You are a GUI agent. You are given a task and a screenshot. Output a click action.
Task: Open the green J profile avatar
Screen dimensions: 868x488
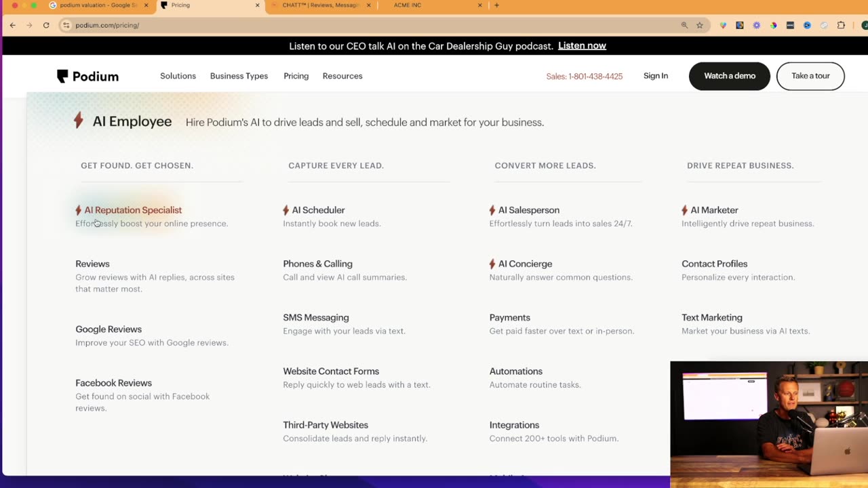(x=864, y=25)
